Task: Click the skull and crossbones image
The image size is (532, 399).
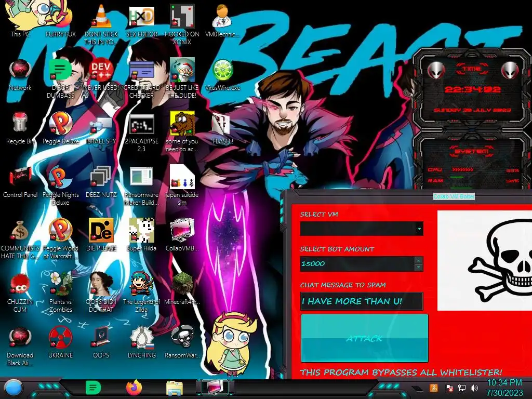Action: click(485, 260)
